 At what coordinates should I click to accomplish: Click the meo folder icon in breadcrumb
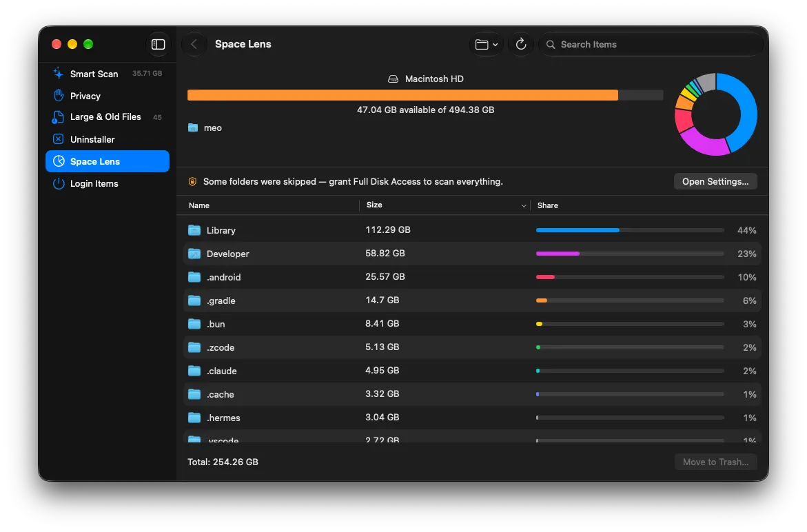(193, 127)
